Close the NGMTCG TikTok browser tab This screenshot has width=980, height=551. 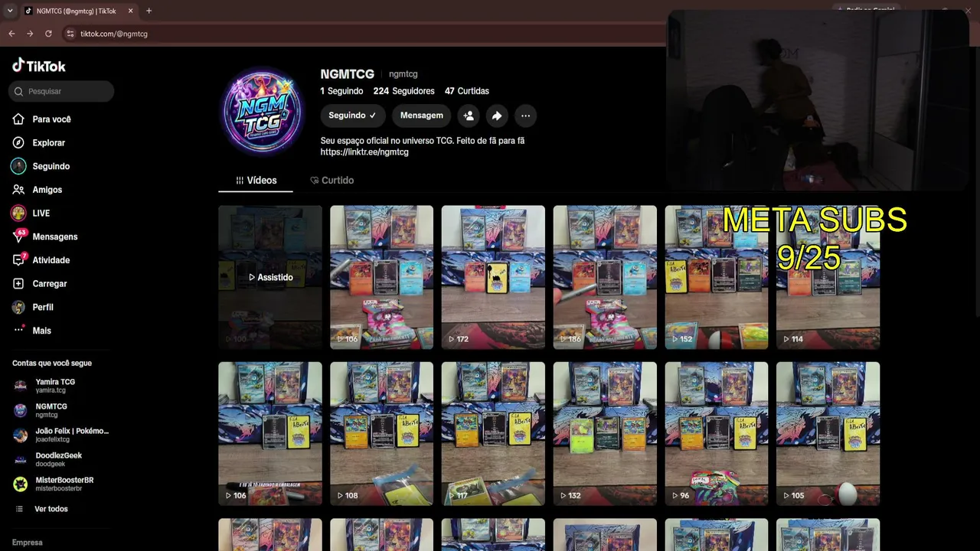tap(130, 11)
